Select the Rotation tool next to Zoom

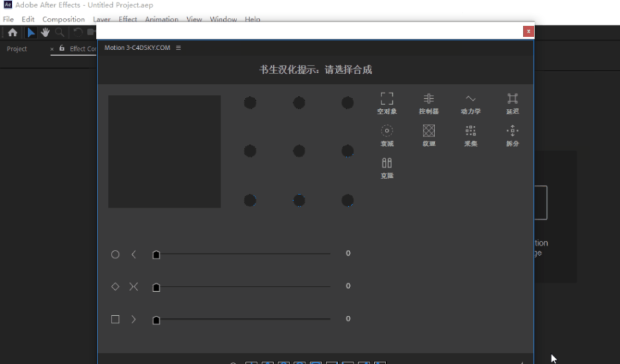(78, 33)
